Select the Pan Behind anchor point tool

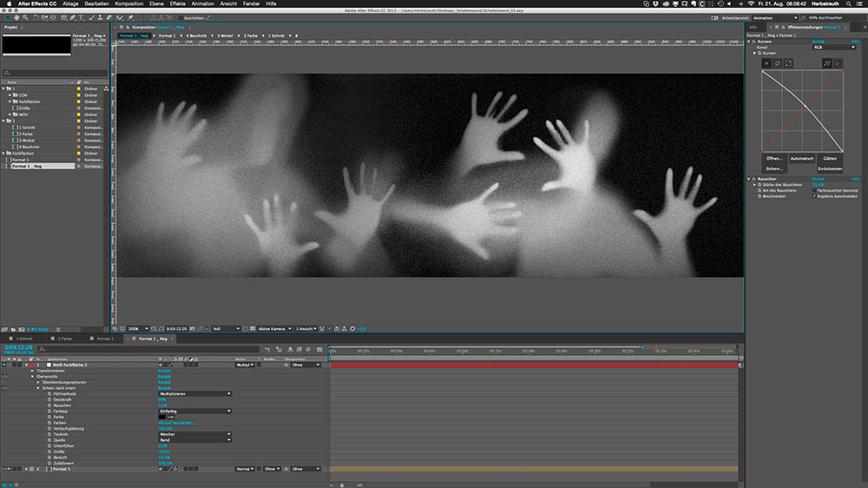pyautogui.click(x=53, y=17)
